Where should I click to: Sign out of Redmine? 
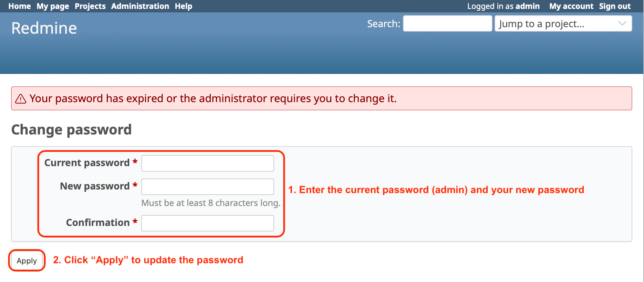(615, 6)
